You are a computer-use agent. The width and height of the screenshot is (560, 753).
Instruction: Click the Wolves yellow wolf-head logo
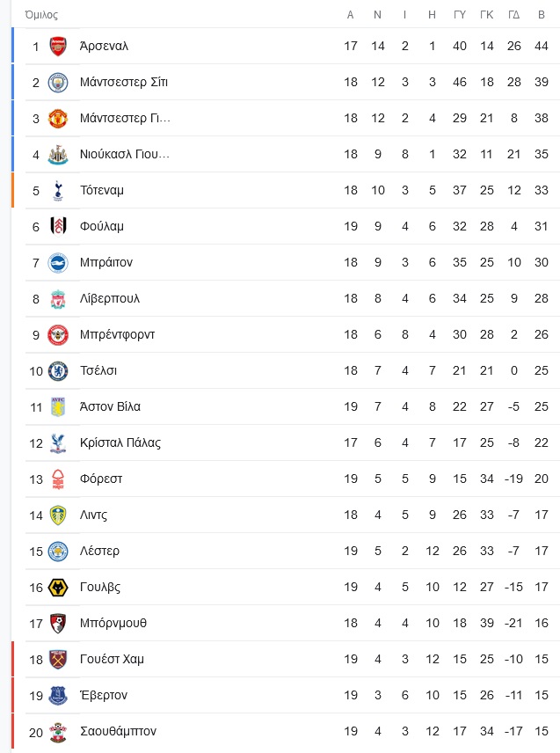tap(58, 587)
